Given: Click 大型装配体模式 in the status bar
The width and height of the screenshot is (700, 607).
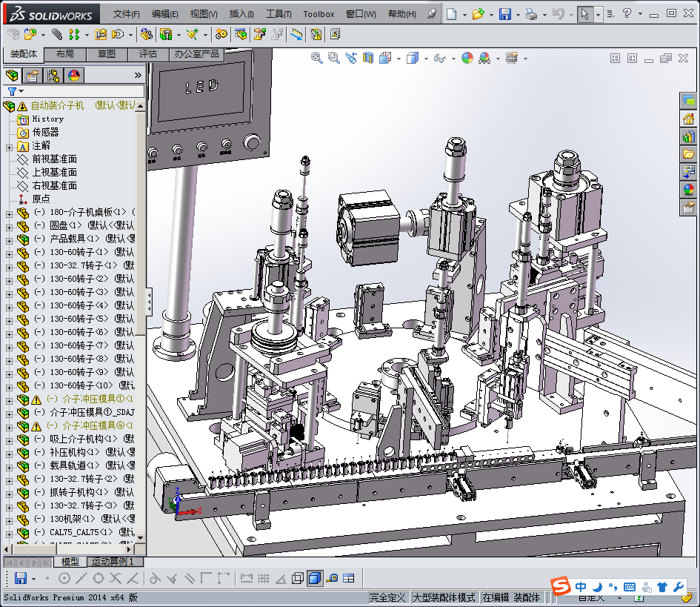Looking at the screenshot, I should click(x=444, y=597).
